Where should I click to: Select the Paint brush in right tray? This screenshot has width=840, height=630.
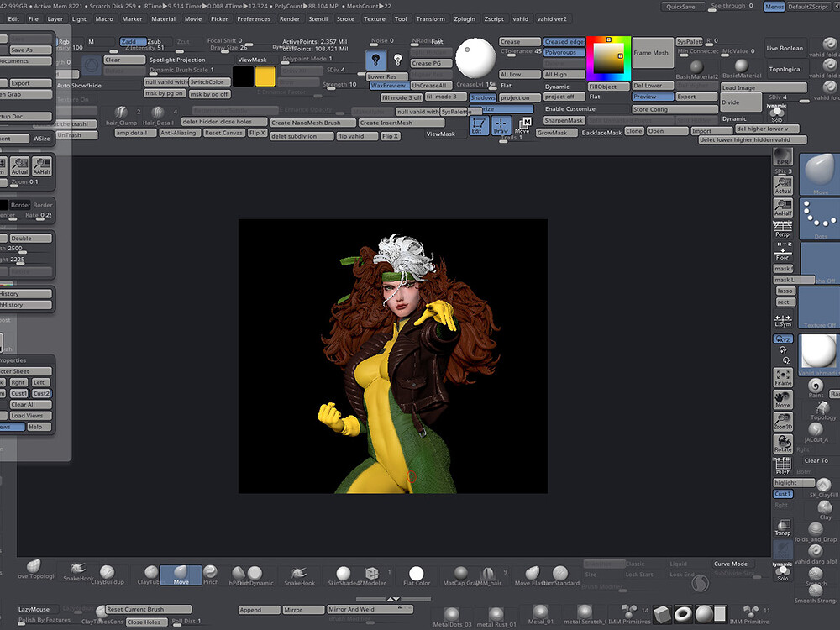click(816, 388)
